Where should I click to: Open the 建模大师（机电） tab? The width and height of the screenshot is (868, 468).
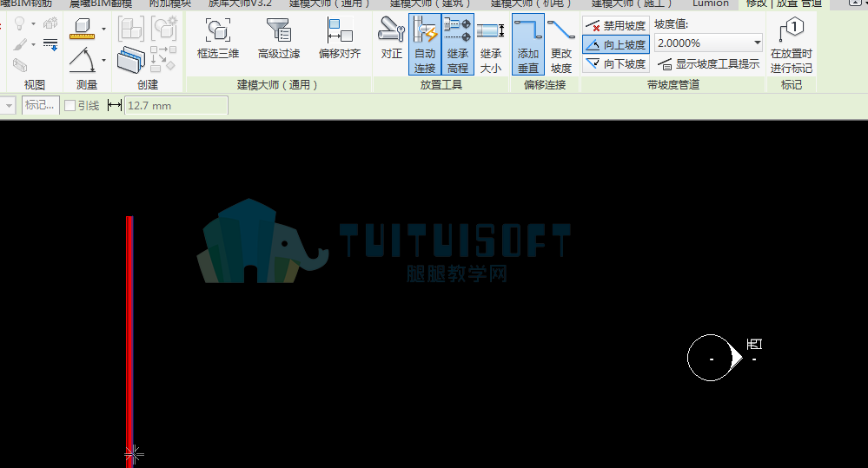coord(530,3)
